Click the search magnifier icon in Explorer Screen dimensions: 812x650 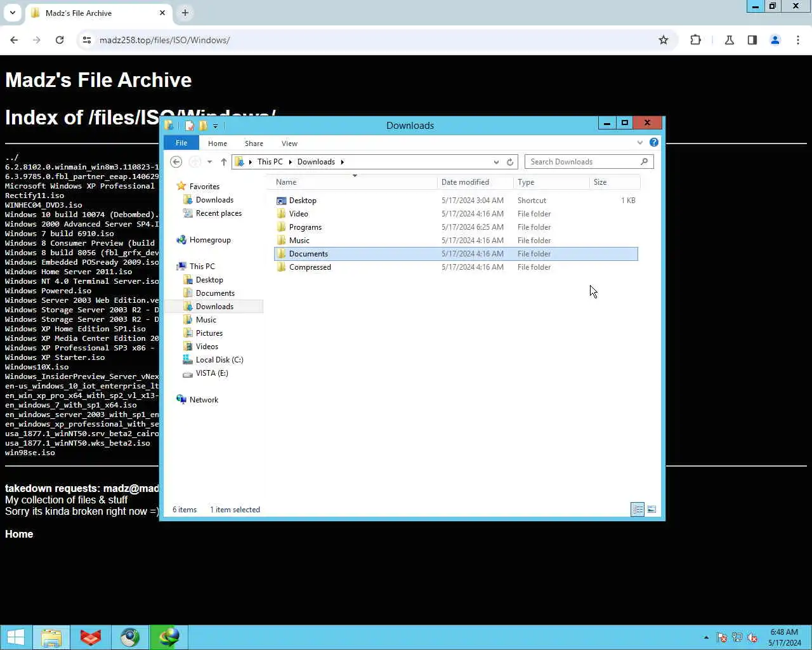[x=645, y=162]
